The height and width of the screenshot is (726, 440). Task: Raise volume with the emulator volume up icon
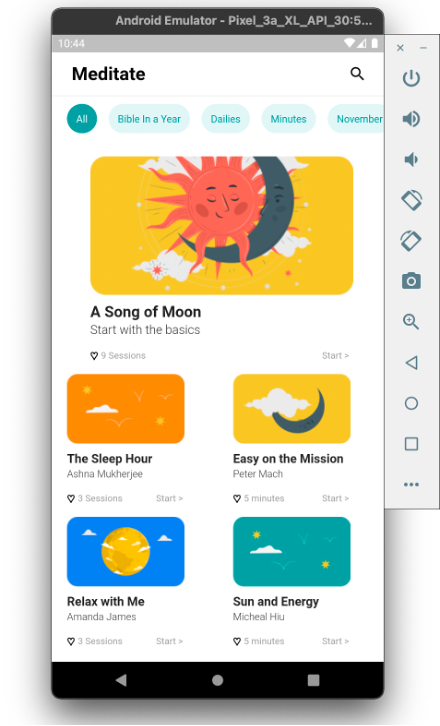point(411,119)
